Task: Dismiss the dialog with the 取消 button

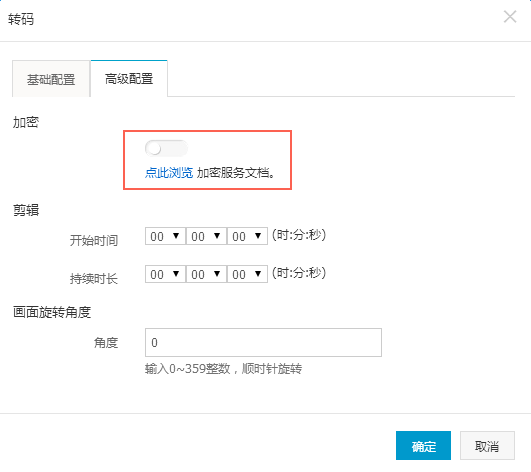Action: click(x=487, y=446)
